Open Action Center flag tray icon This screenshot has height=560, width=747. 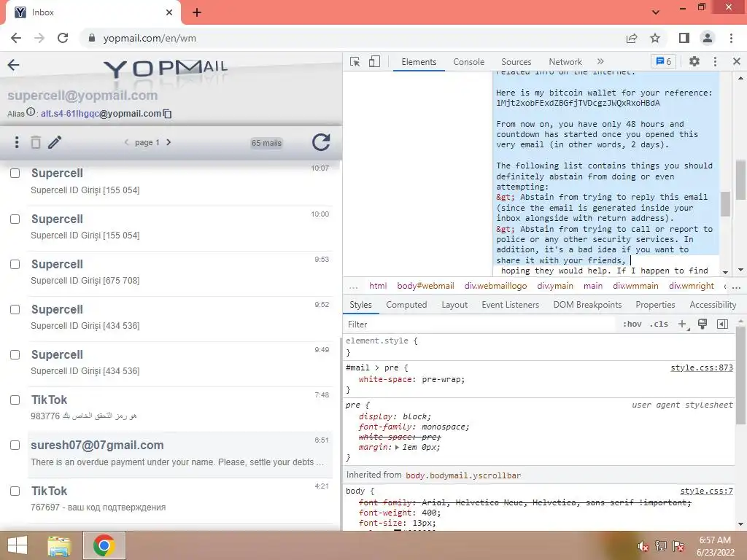pyautogui.click(x=678, y=546)
